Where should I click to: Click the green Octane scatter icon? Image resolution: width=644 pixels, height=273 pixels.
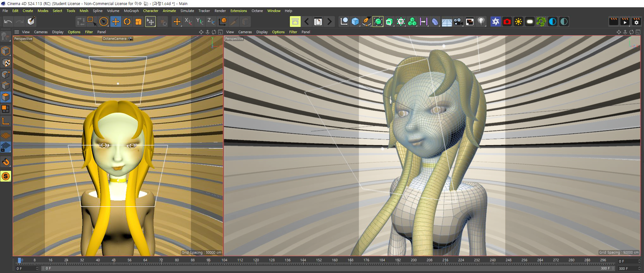541,22
